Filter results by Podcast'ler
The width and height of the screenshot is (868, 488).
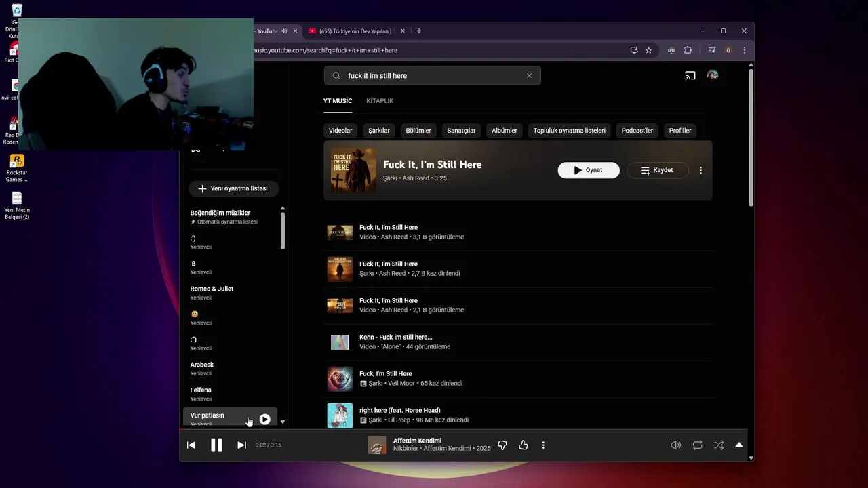click(x=637, y=130)
